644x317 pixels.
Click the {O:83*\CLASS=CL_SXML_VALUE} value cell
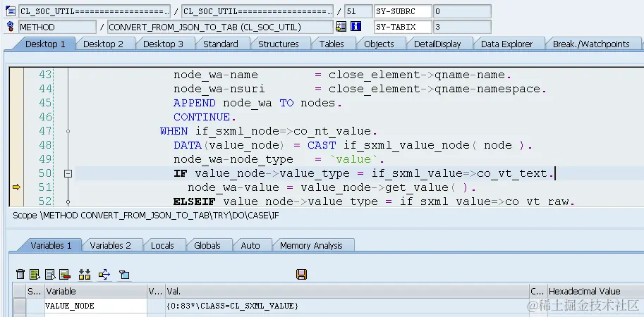[347, 306]
